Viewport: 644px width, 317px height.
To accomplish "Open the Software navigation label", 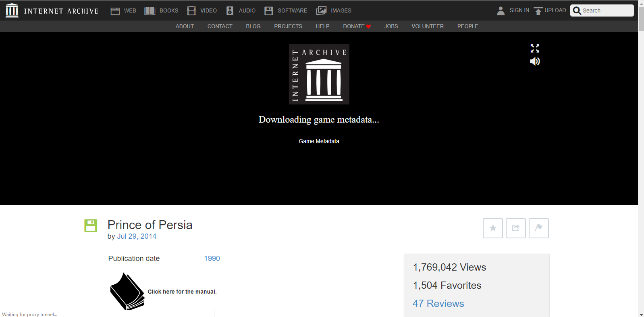I will [293, 11].
